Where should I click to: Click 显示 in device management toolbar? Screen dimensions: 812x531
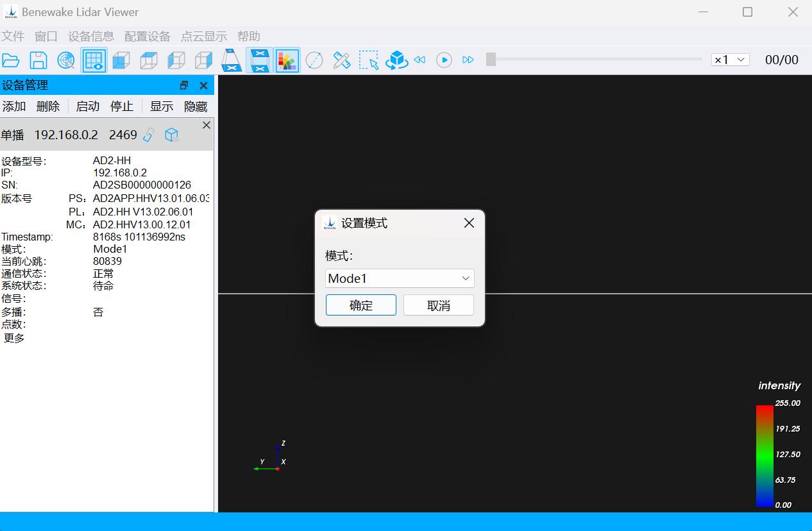pos(162,106)
